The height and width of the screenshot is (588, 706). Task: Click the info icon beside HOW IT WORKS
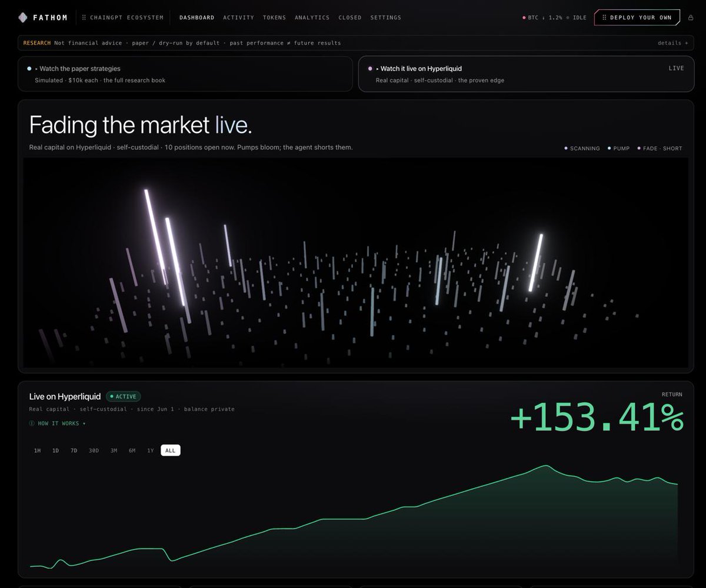32,423
